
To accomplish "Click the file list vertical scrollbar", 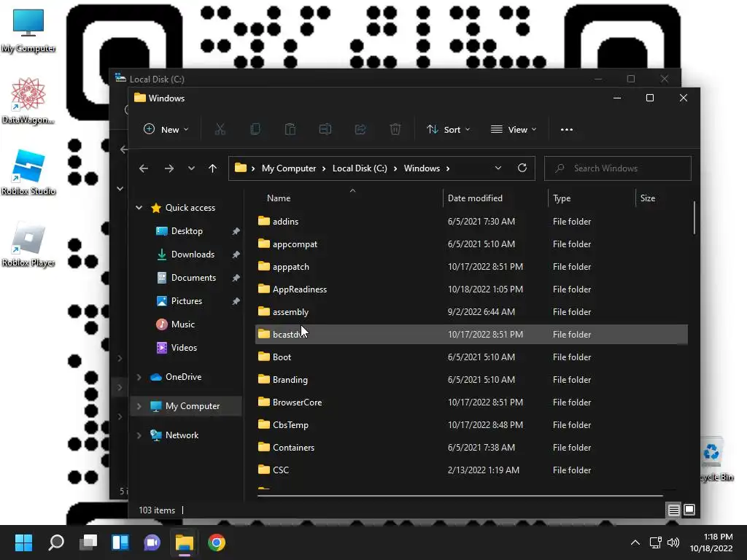I will click(x=694, y=217).
